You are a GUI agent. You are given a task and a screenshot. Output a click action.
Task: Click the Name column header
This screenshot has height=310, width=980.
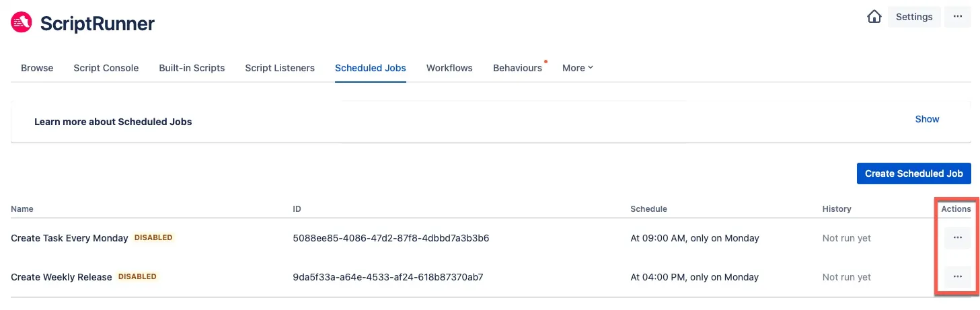[22, 209]
